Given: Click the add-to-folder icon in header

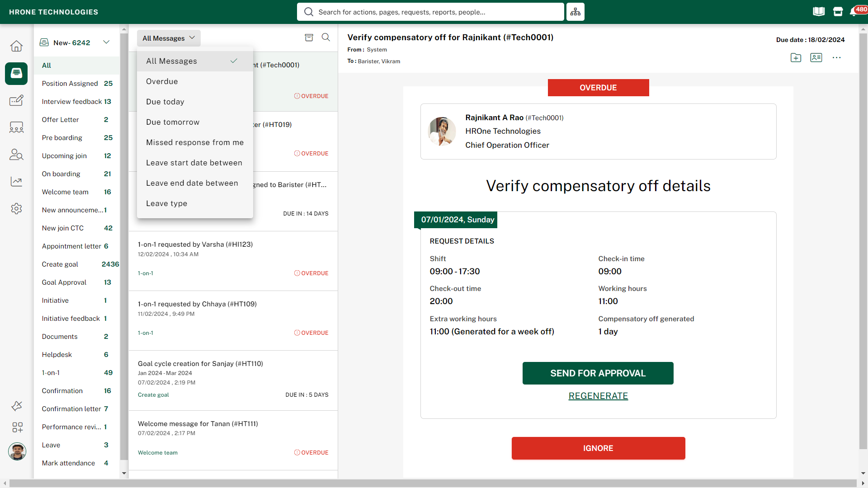Looking at the screenshot, I should coord(796,57).
